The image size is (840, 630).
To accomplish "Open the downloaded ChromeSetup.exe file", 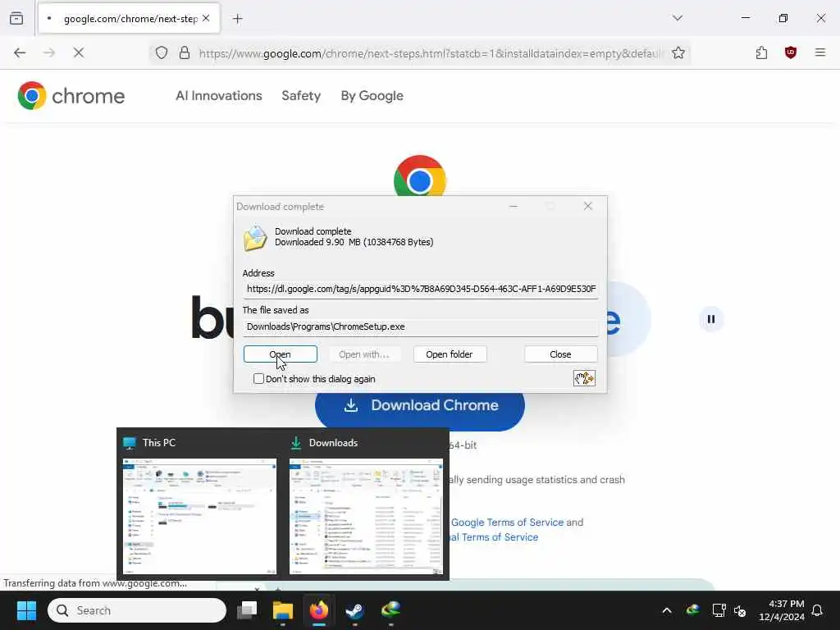I will [281, 354].
